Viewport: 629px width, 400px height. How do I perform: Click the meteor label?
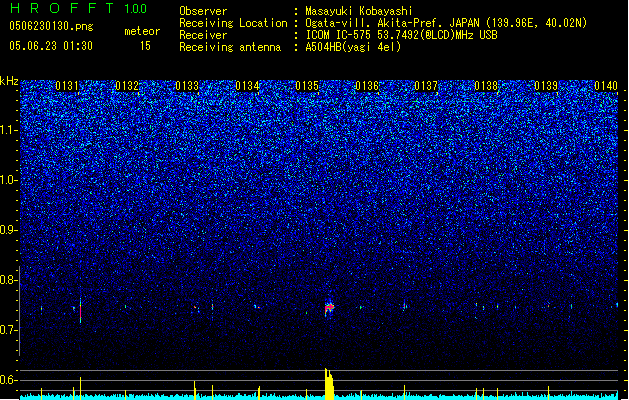(142, 31)
